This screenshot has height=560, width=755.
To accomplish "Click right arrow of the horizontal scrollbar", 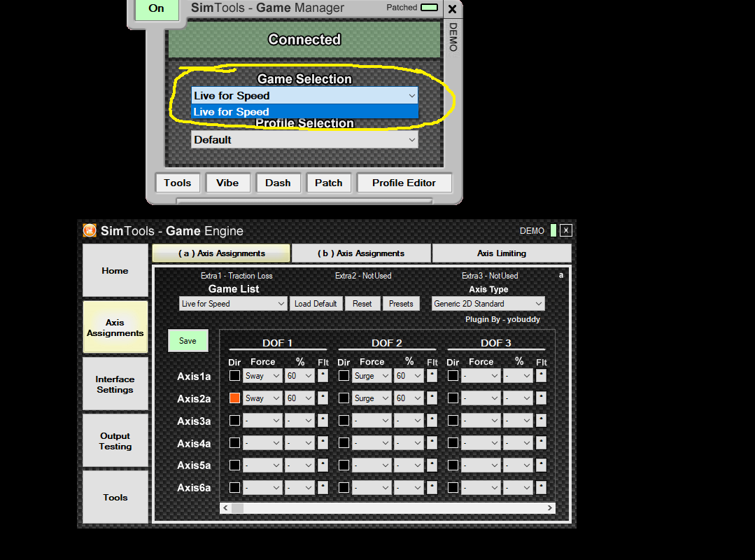I will (549, 508).
